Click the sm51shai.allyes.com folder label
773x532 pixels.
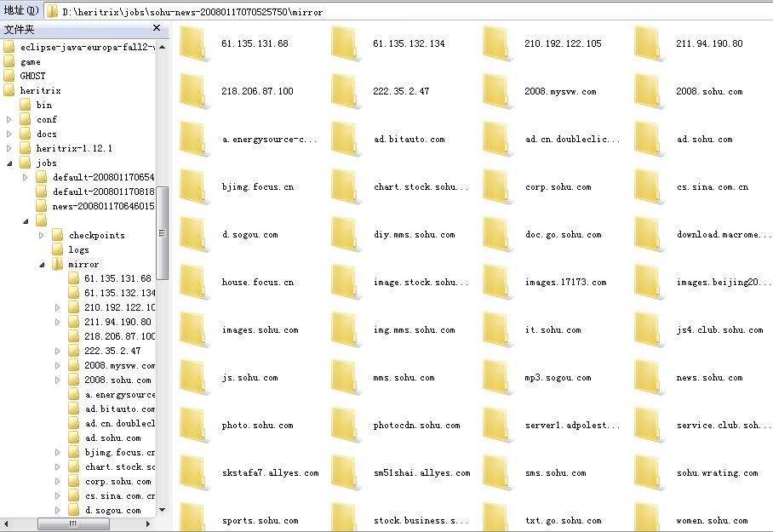coord(421,472)
